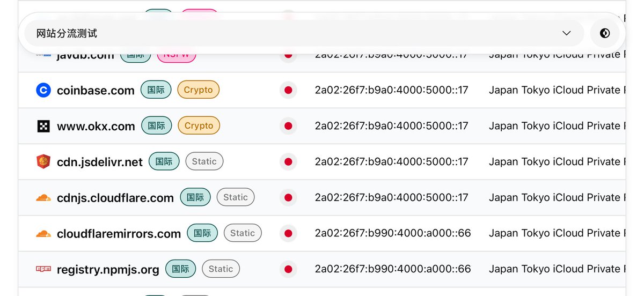Open the cloudflaremirrors.com link
Image resolution: width=644 pixels, height=296 pixels.
119,233
